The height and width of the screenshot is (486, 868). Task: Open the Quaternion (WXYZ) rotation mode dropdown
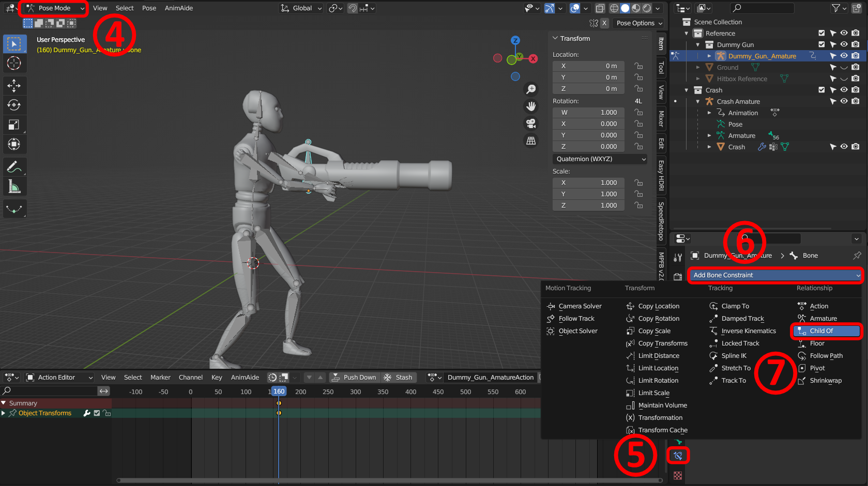600,159
